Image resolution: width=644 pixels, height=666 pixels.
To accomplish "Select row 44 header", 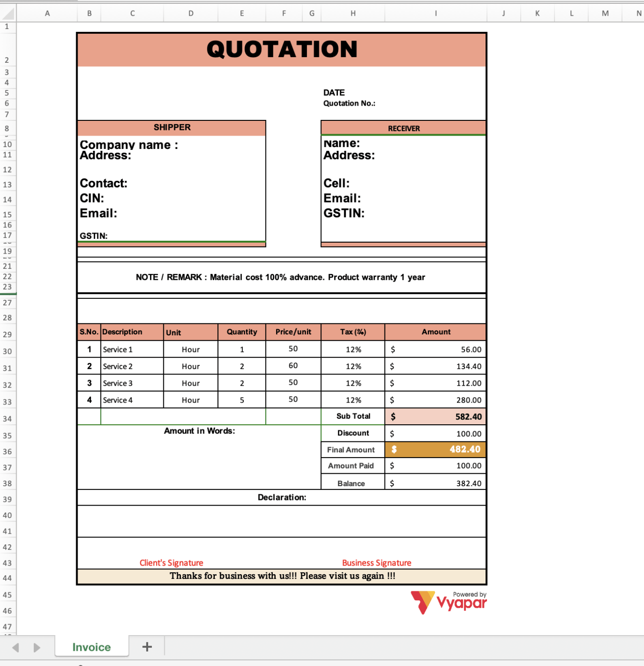I will [8, 578].
